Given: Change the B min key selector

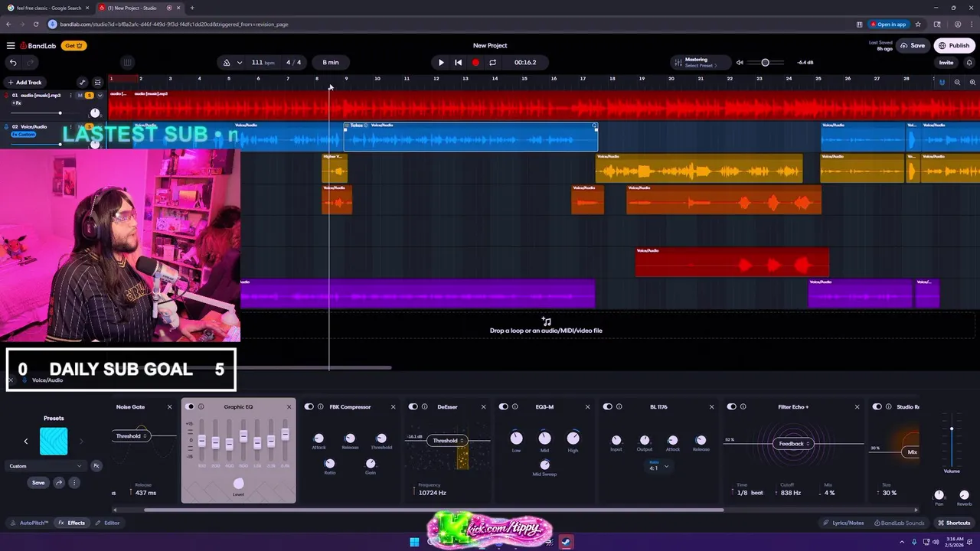Looking at the screenshot, I should 331,63.
